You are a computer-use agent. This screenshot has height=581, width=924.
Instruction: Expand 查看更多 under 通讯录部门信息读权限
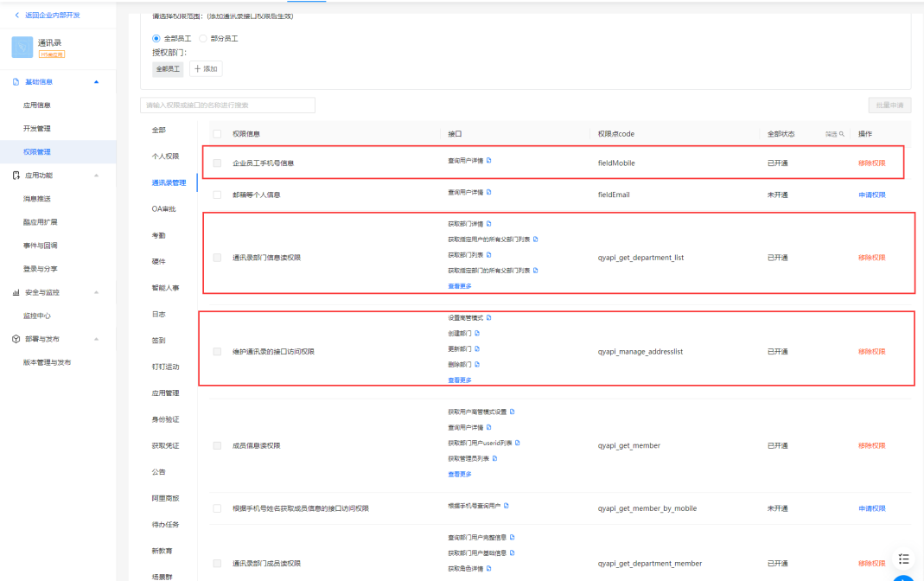[x=460, y=286]
